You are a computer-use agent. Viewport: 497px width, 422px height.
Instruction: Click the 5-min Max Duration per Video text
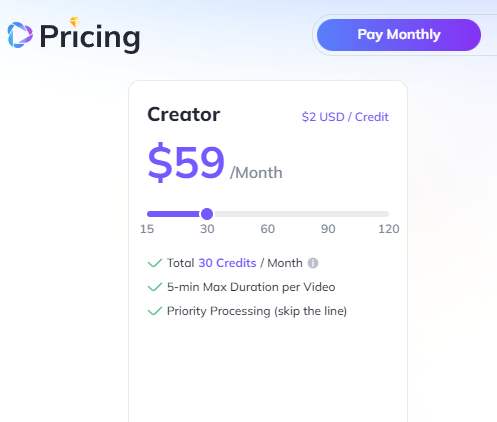tap(251, 287)
